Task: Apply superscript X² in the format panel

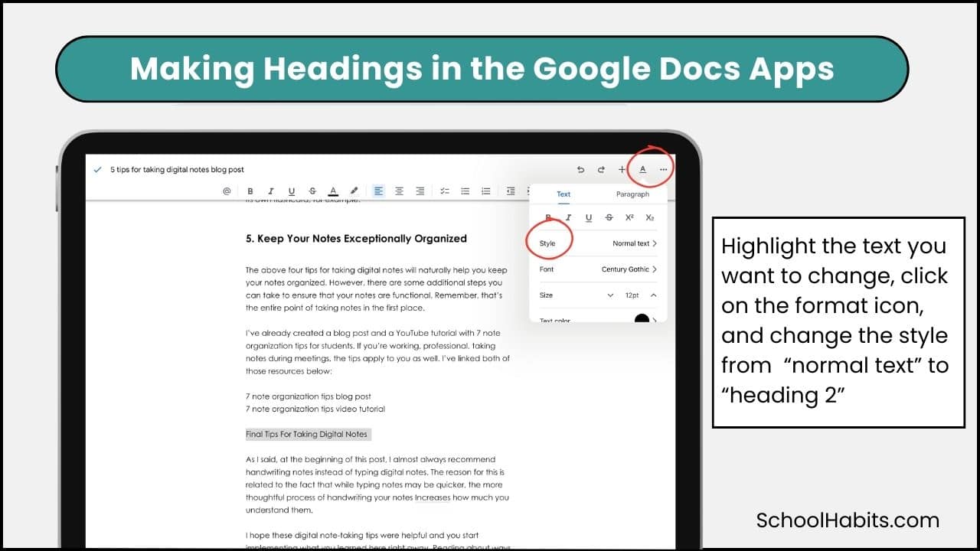Action: [x=629, y=217]
